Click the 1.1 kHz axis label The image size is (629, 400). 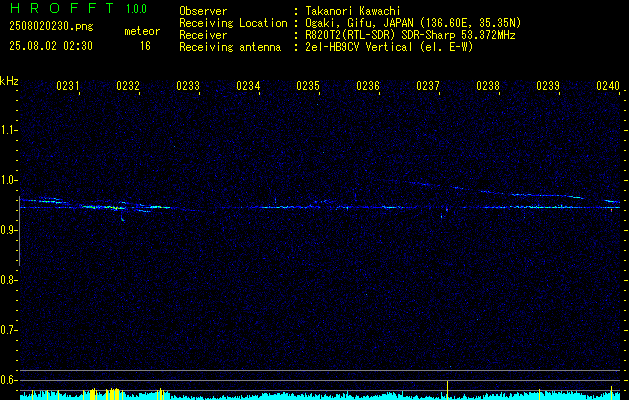click(x=8, y=130)
